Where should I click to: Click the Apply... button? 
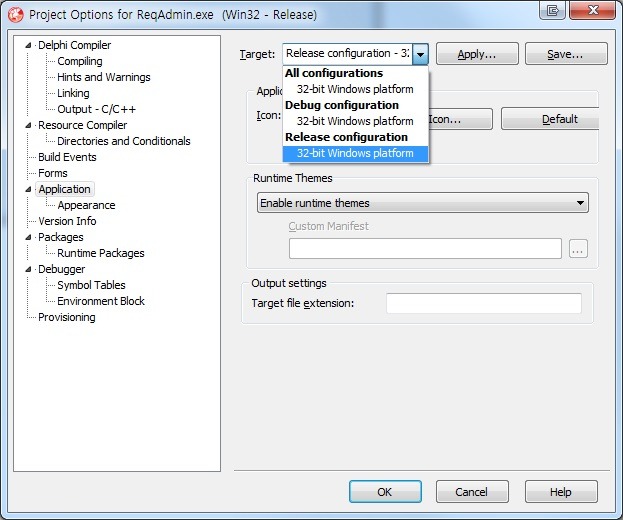click(x=477, y=54)
